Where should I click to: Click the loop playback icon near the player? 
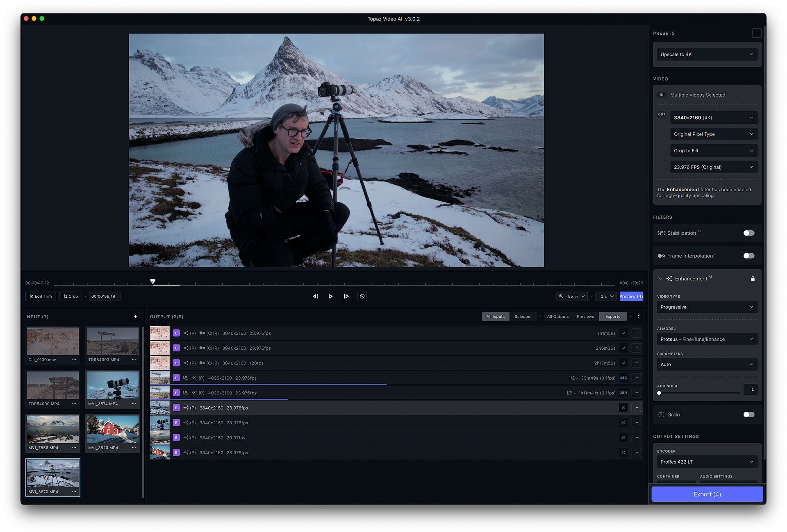[x=362, y=296]
